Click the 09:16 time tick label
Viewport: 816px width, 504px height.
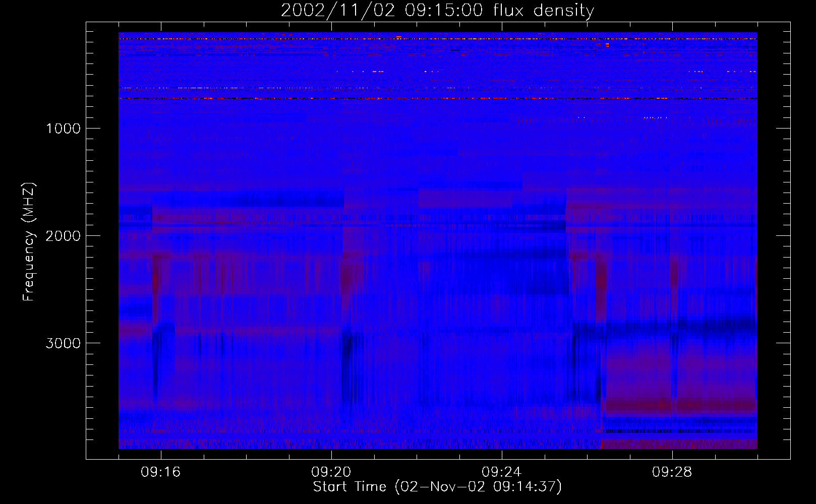click(x=161, y=472)
